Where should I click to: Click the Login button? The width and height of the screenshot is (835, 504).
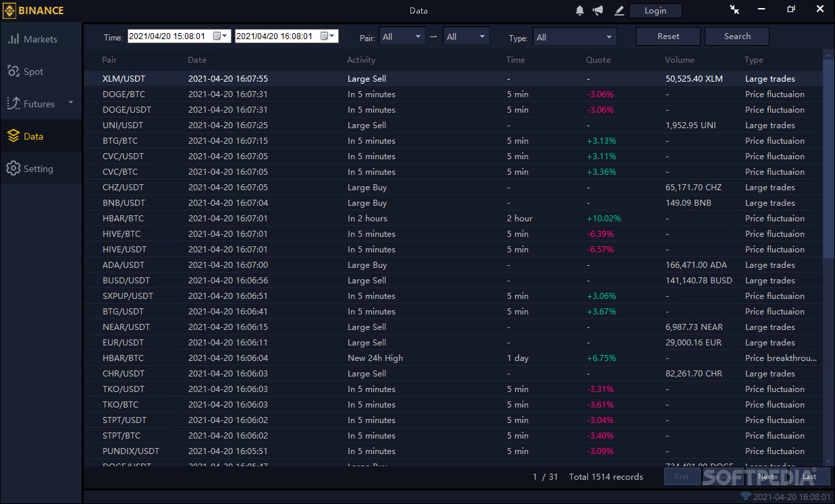pos(655,11)
